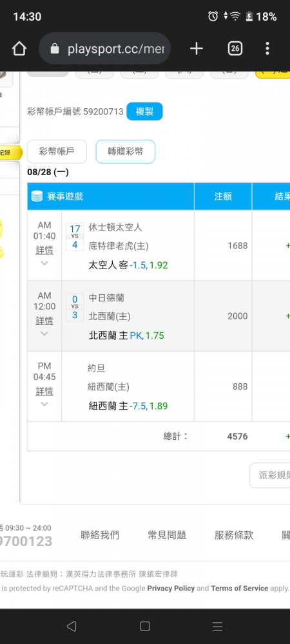Image resolution: width=290 pixels, height=644 pixels.
Task: Select 底特律老虎(主) team name
Action: [x=119, y=245]
